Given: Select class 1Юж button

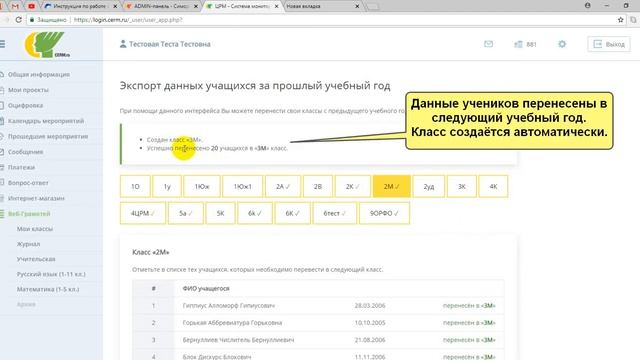Looking at the screenshot, I should (202, 186).
